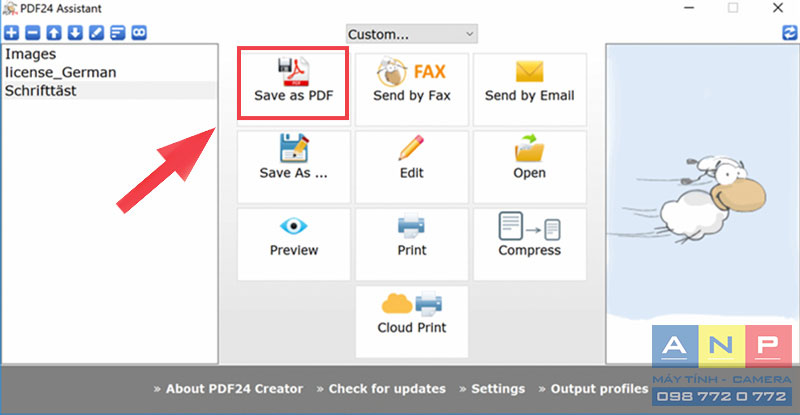Click the merge link icon in the toolbar

pos(139,33)
